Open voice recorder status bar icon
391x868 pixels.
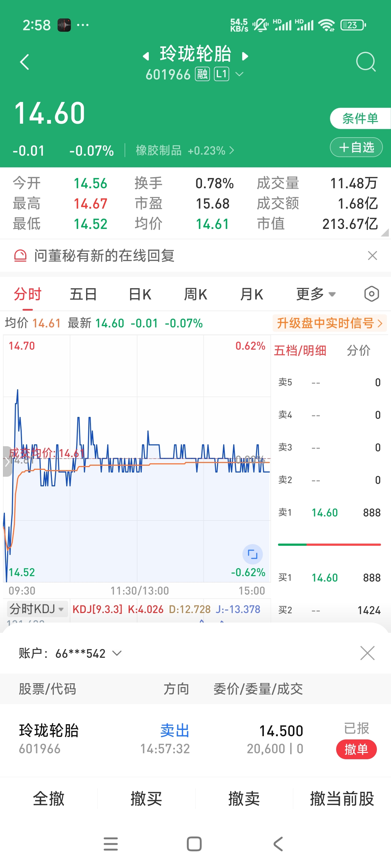tap(64, 25)
